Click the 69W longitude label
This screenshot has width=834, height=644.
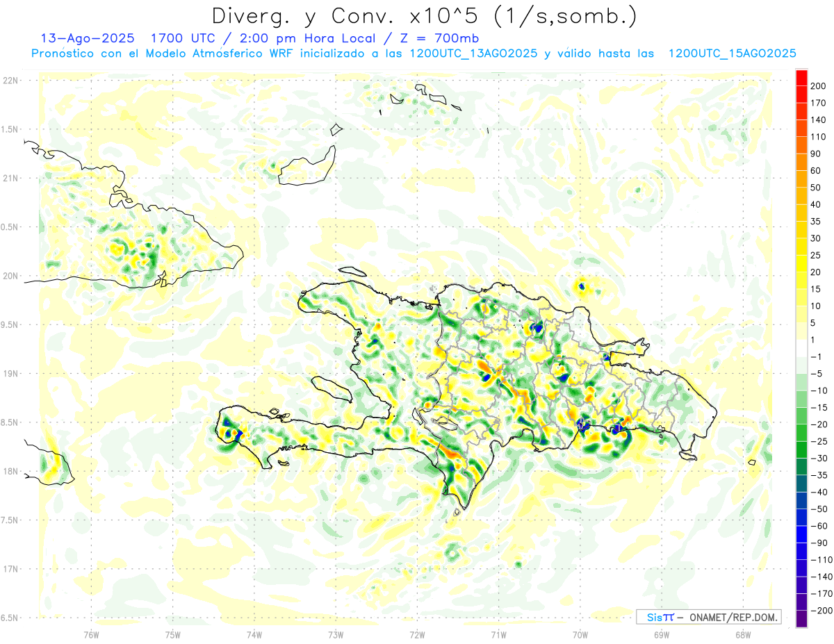[661, 635]
